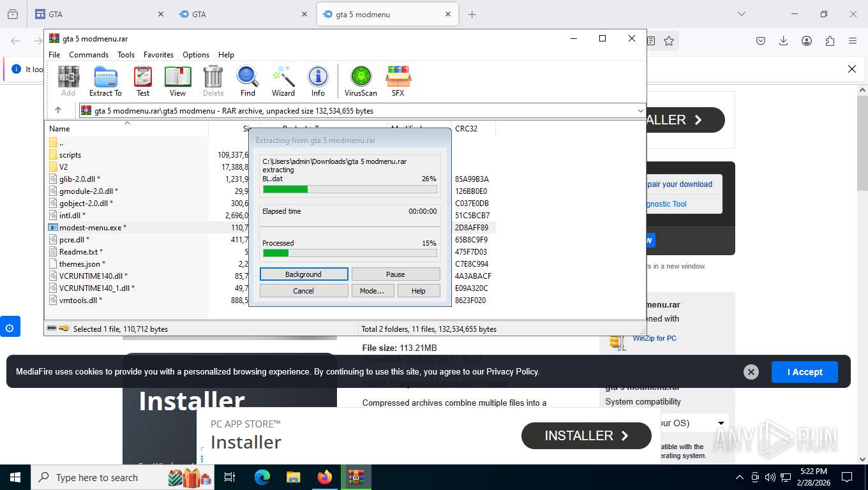Viewport: 868px width, 490px height.
Task: Open the View toolbar icon
Action: (177, 81)
